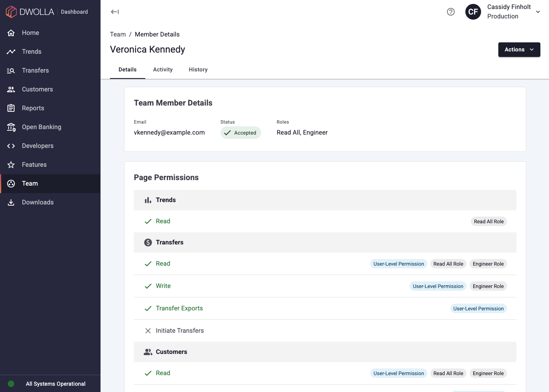Click the people icon beside Customers section
Screen dimensions: 549x392
tap(148, 352)
